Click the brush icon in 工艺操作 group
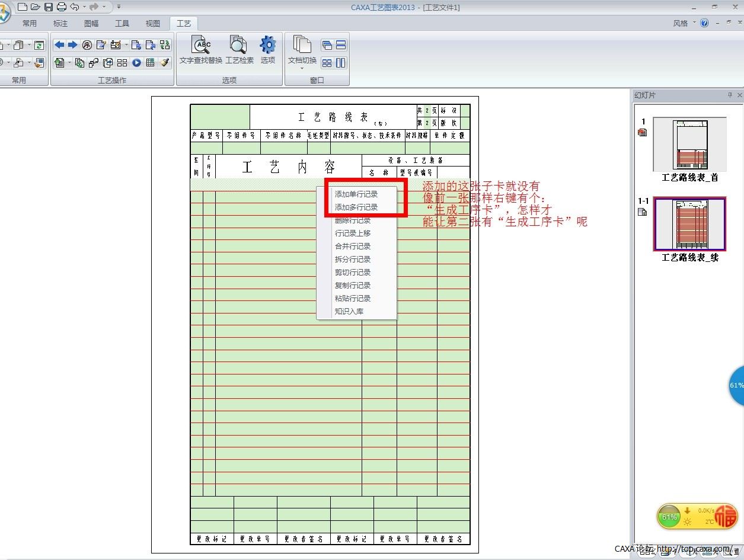The image size is (744, 560). 165,63
